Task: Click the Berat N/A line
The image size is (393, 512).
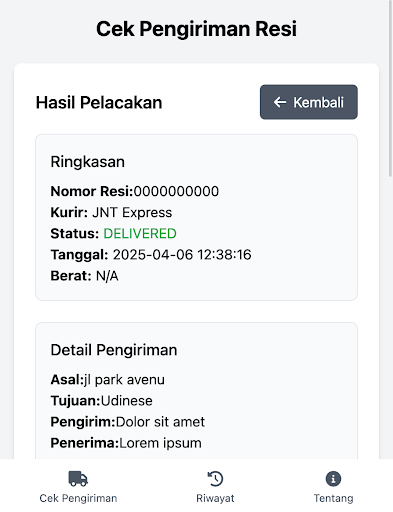Action: point(84,276)
